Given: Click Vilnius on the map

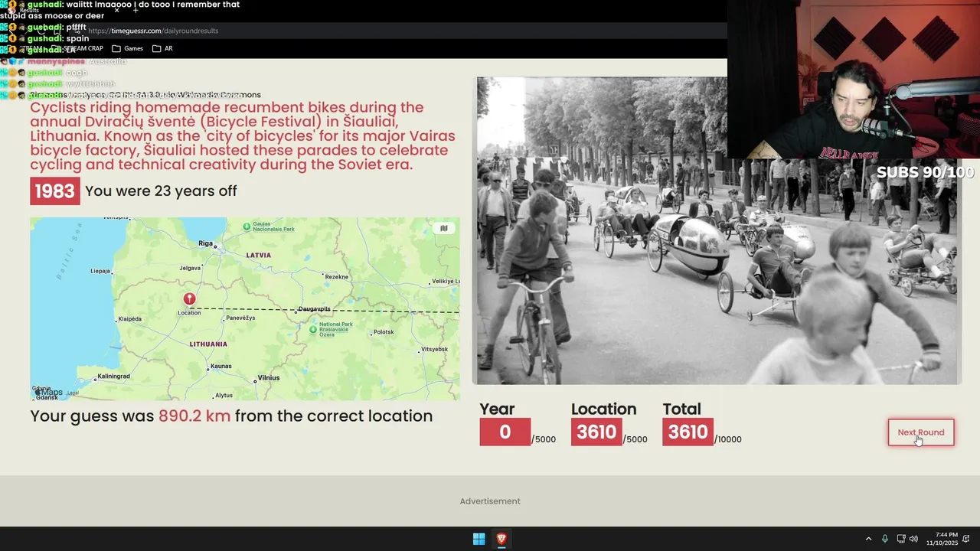Looking at the screenshot, I should pyautogui.click(x=269, y=378).
